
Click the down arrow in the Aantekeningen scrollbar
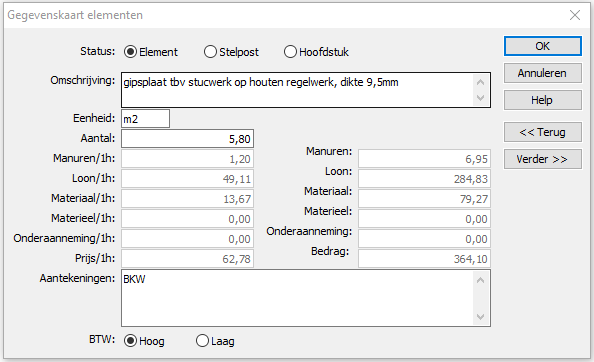(480, 317)
